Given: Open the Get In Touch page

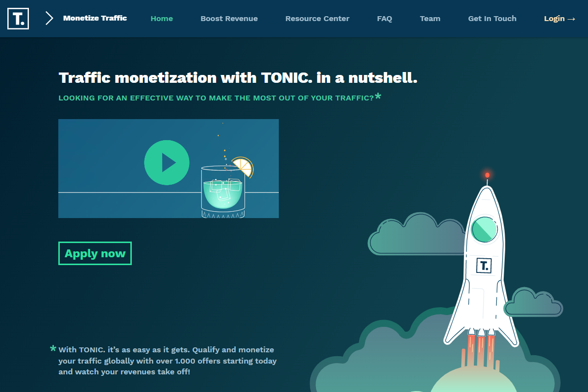Looking at the screenshot, I should 492,19.
